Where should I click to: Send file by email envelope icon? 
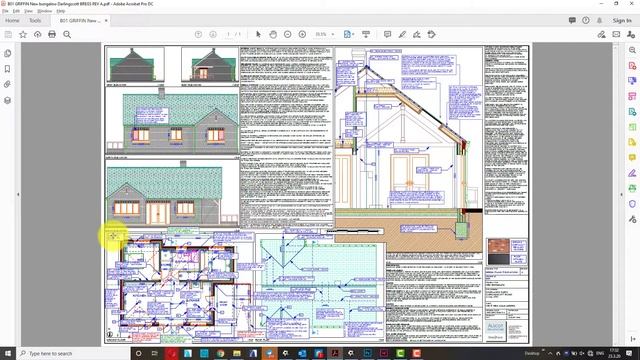(616, 35)
